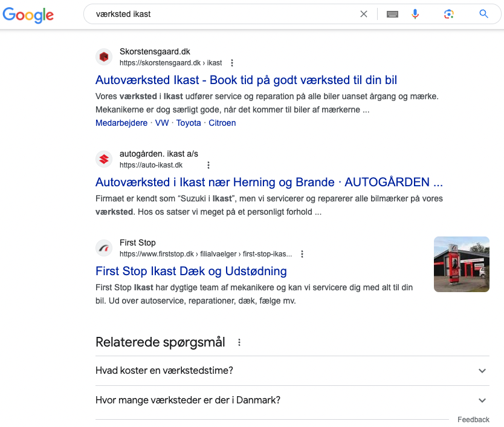
Task: Start voice search with microphone
Action: coord(415,14)
